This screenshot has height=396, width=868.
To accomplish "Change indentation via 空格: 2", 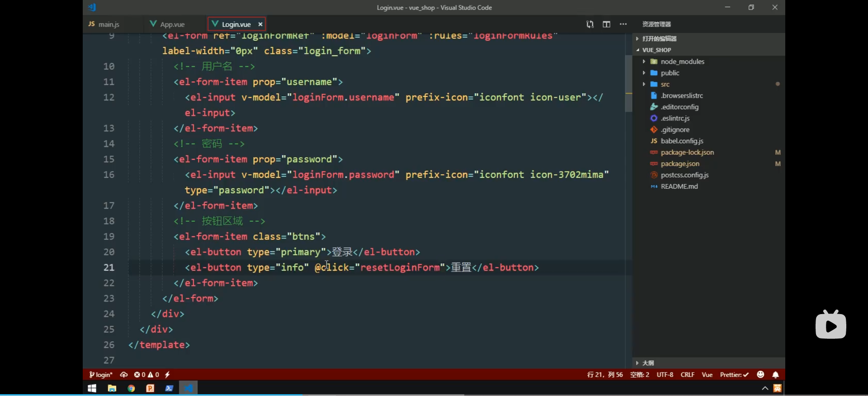I will point(640,375).
